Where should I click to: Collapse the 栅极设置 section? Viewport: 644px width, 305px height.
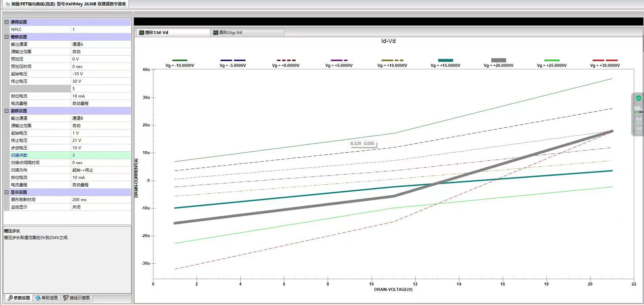pyautogui.click(x=6, y=37)
